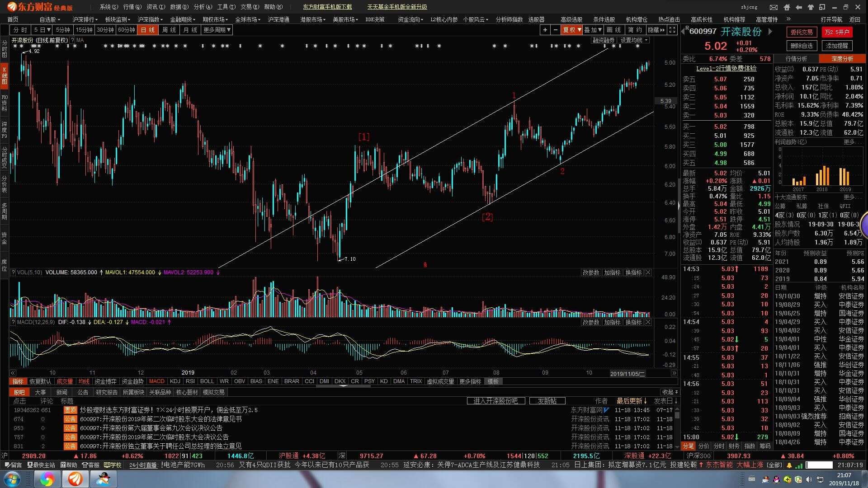Click 删除自选 button

pyautogui.click(x=802, y=46)
